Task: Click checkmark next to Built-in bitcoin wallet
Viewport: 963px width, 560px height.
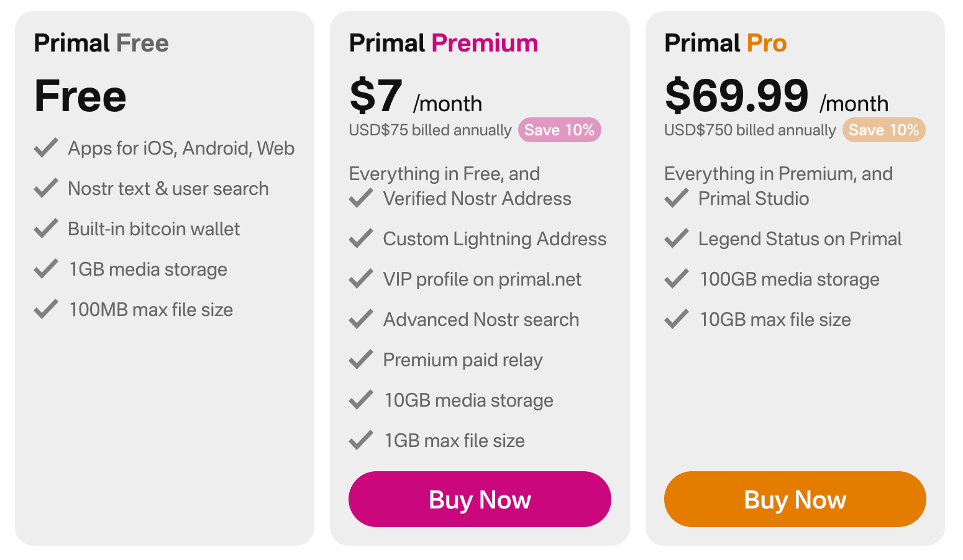Action: coord(46,228)
